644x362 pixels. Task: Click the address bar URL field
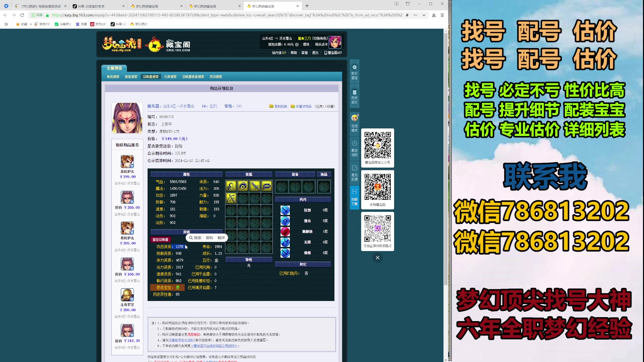click(x=226, y=15)
